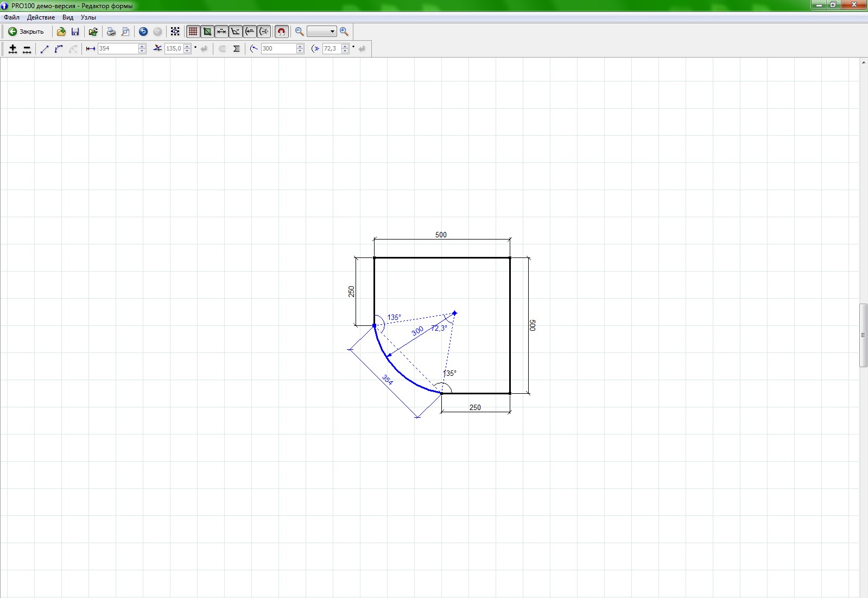
Task: Increase radius 300 with up arrow
Action: click(300, 46)
